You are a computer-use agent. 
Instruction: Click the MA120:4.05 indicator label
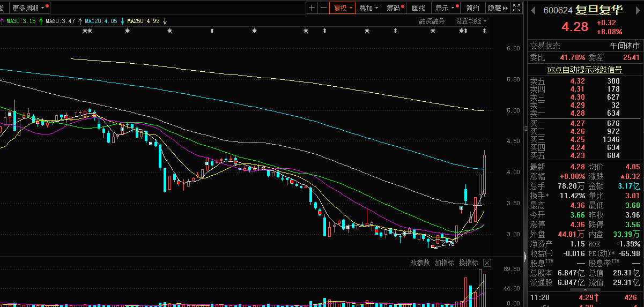101,21
